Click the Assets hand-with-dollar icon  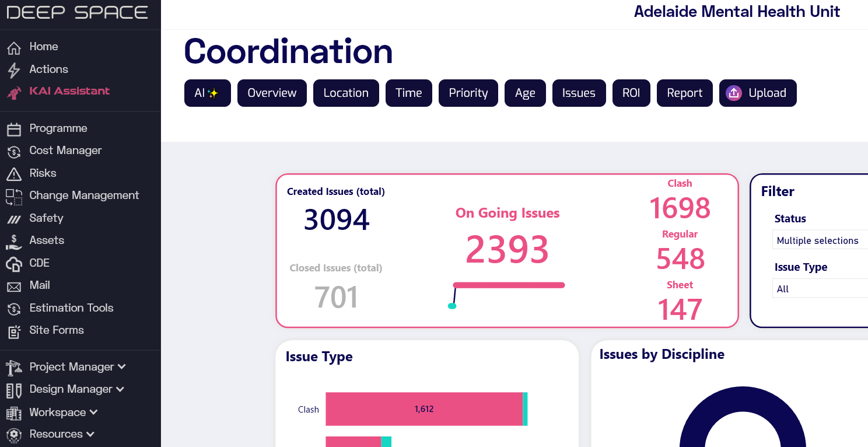coord(14,242)
